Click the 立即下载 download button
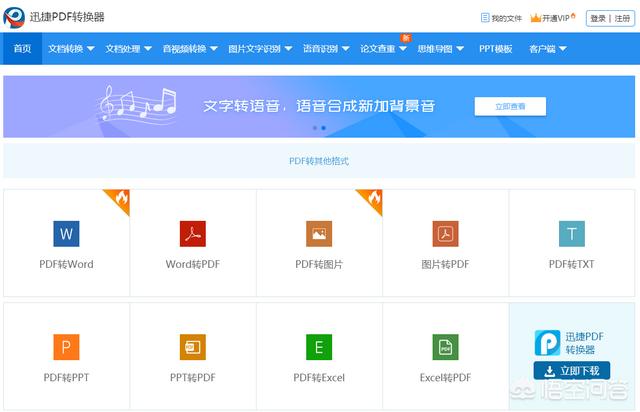640x412 pixels. [572, 371]
